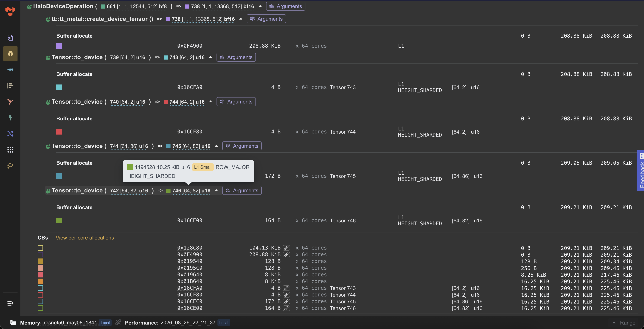Open the graph branch icon in sidebar
Viewport: 644px width, 329px height.
(x=10, y=102)
